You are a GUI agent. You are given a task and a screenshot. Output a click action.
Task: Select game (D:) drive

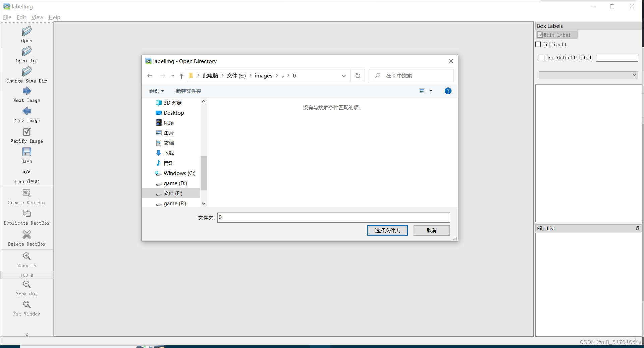(171, 183)
